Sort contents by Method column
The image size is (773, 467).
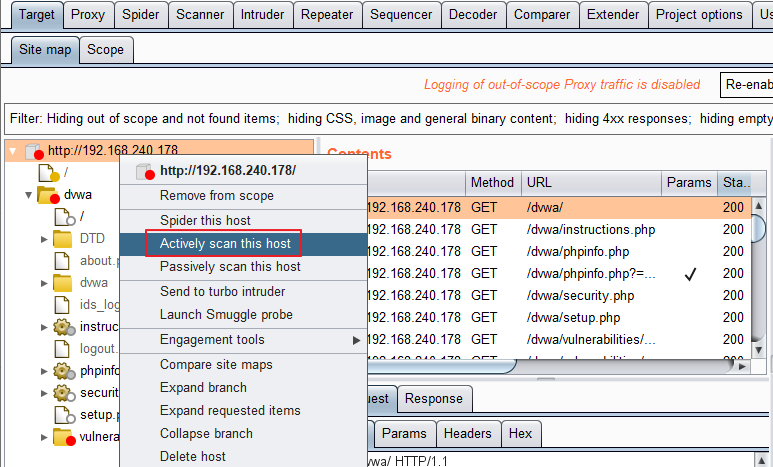pyautogui.click(x=493, y=183)
